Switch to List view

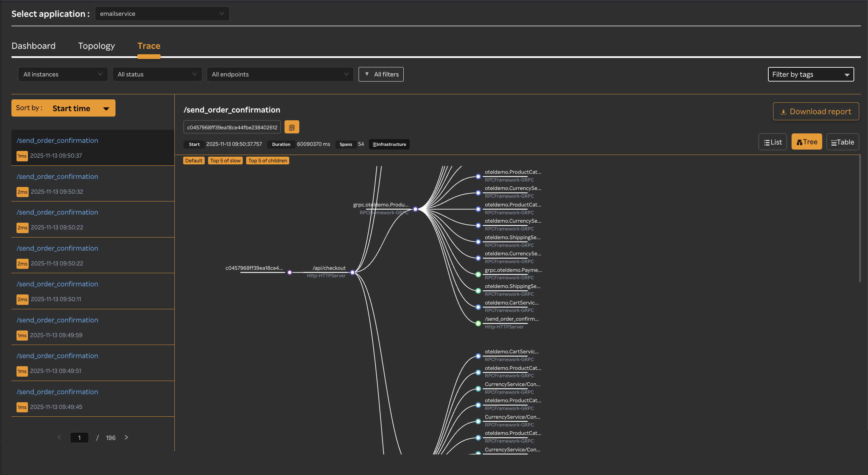[x=772, y=142]
